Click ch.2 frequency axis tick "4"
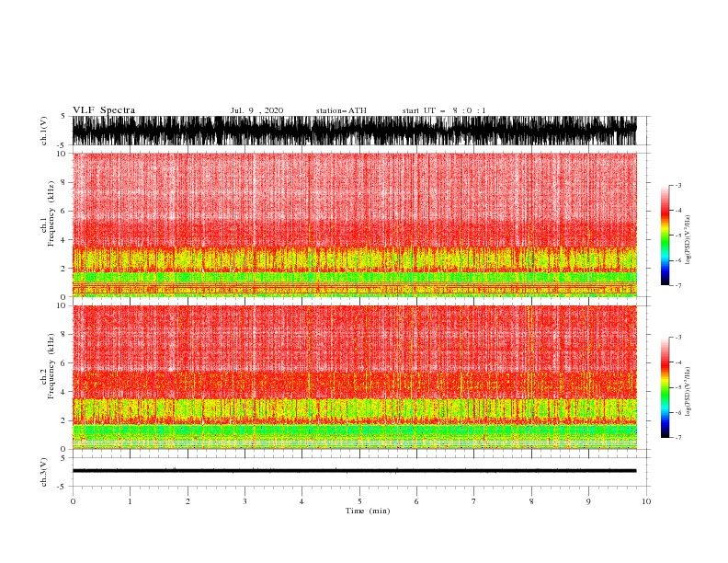 click(63, 392)
